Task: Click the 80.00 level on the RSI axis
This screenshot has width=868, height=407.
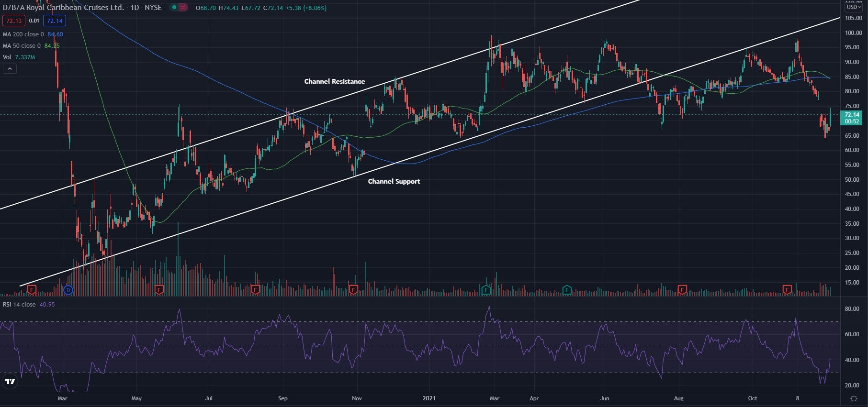Action: [852, 309]
